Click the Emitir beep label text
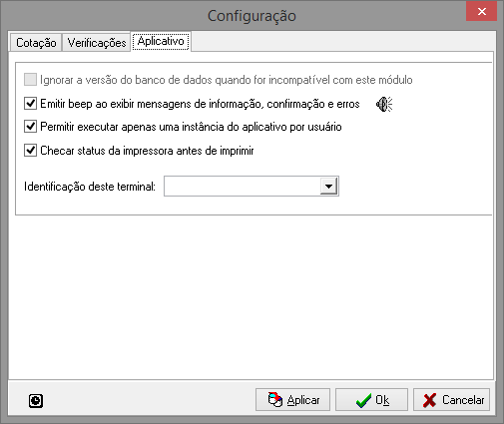The image size is (504, 424). point(200,104)
